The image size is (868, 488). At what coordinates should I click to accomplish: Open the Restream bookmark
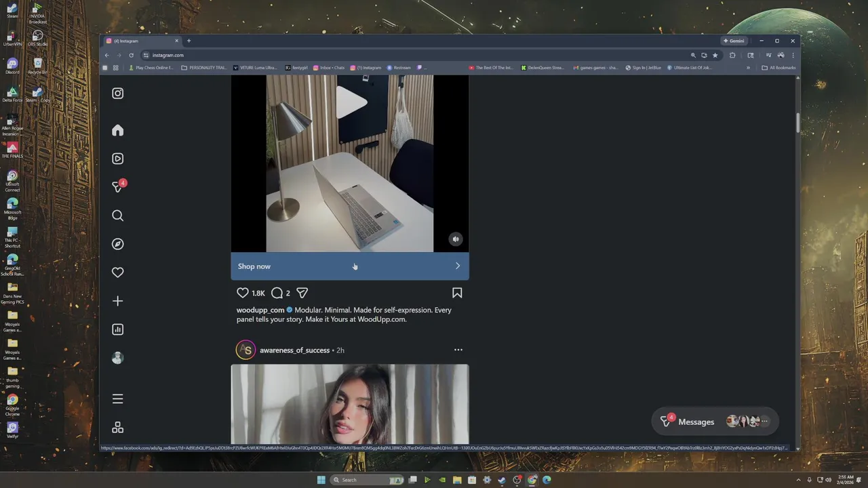coord(399,68)
